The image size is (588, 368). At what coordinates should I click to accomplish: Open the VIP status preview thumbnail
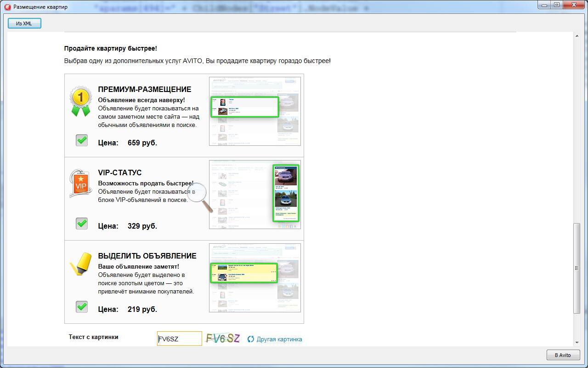coord(255,194)
